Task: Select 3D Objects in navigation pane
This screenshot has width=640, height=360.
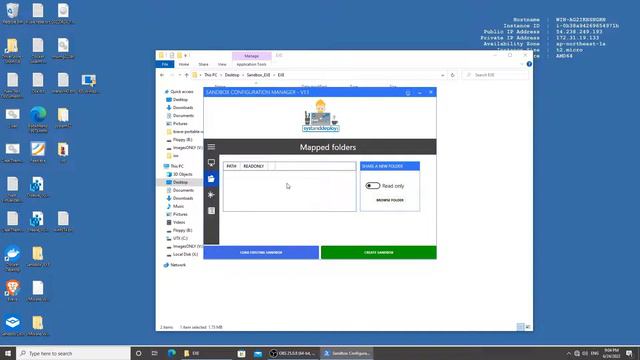Action: [x=182, y=174]
